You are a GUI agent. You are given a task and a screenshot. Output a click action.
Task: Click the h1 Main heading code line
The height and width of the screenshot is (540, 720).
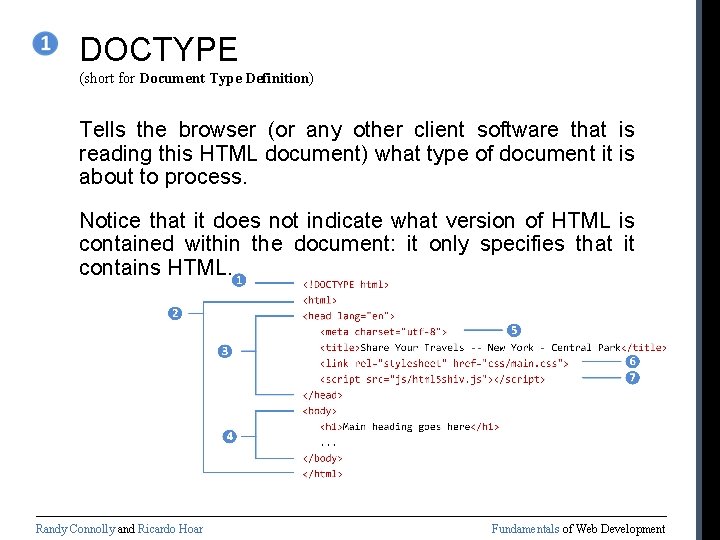(409, 427)
